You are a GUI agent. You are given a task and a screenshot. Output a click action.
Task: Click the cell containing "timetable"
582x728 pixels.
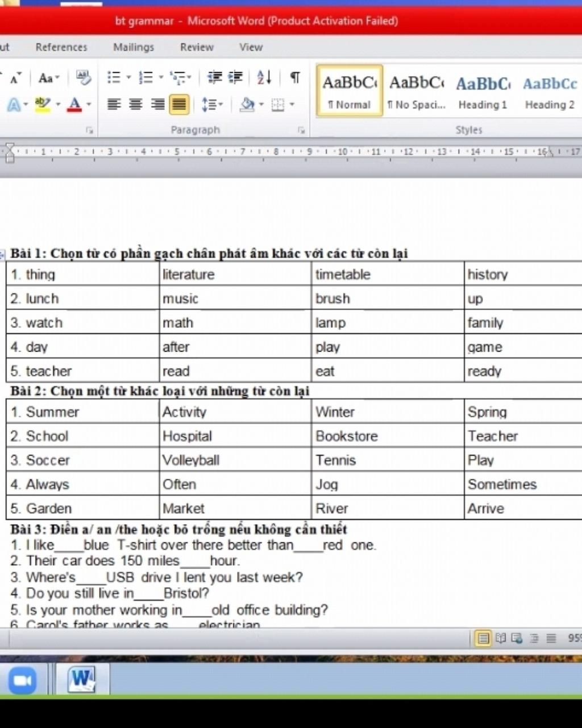388,274
